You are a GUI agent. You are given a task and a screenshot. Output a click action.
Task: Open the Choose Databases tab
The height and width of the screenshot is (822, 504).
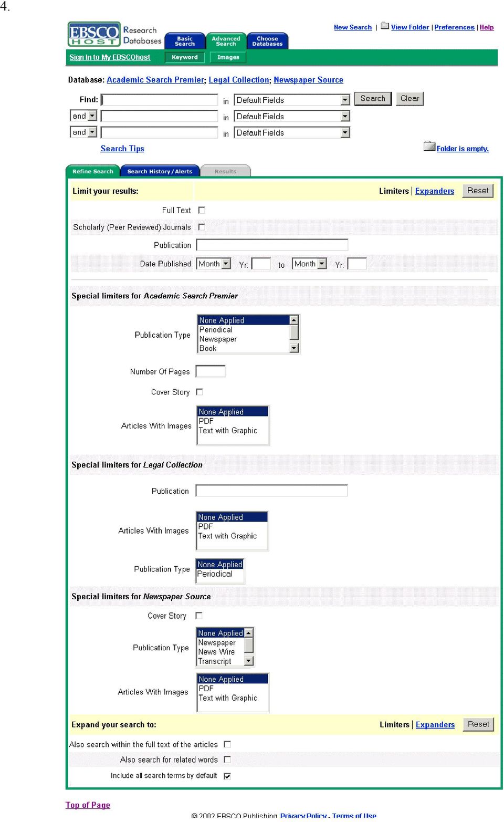[267, 41]
